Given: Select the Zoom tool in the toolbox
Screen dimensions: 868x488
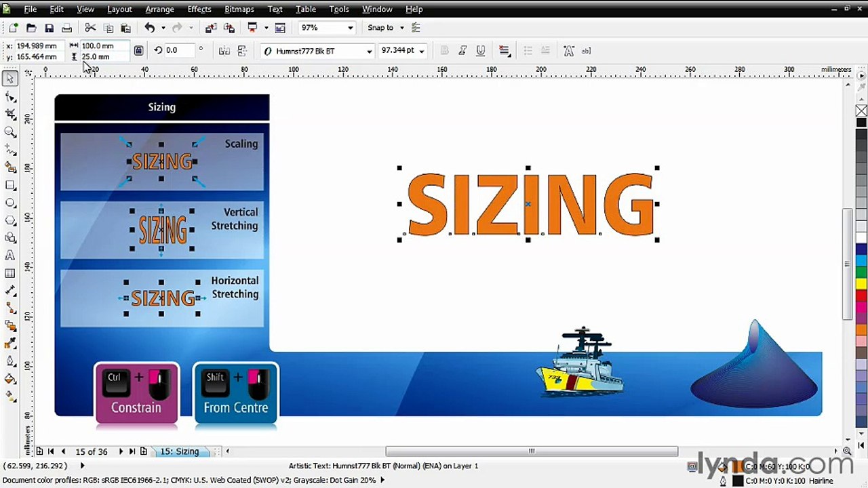Looking at the screenshot, I should point(10,132).
